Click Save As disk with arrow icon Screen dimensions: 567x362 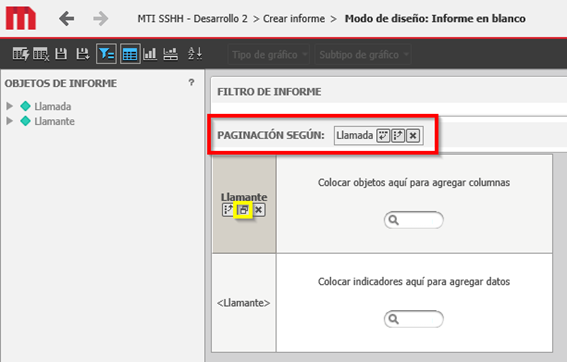[83, 54]
